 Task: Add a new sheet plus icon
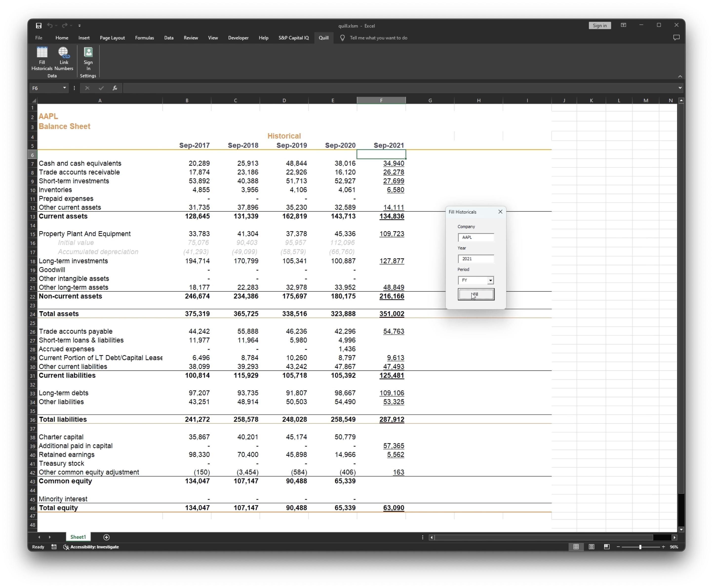point(106,537)
